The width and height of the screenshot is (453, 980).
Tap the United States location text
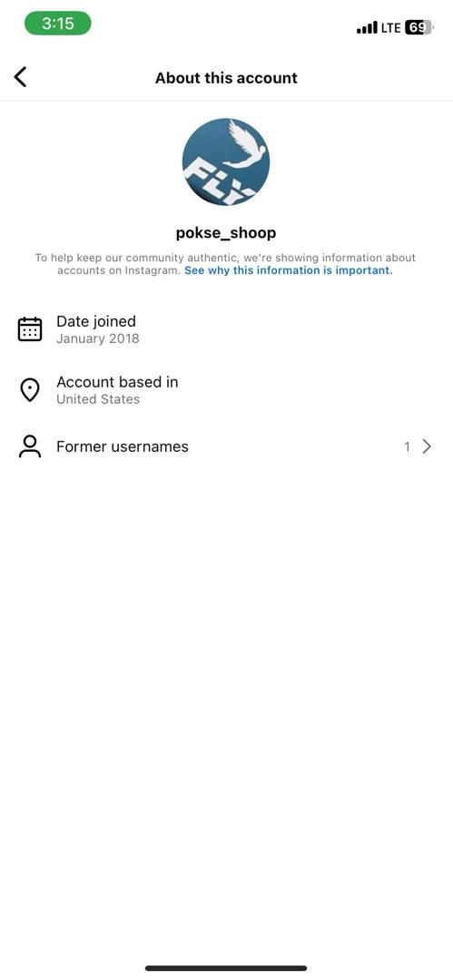coord(98,399)
